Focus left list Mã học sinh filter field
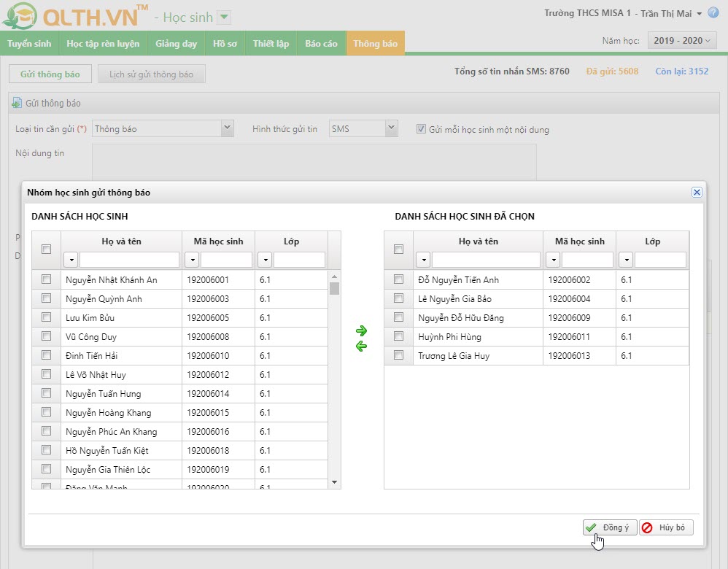 227,260
